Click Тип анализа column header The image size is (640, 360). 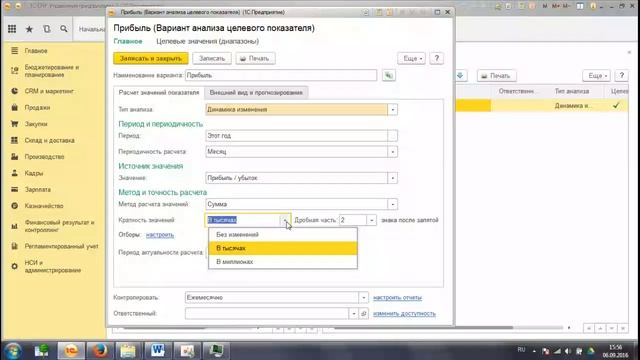[572, 91]
